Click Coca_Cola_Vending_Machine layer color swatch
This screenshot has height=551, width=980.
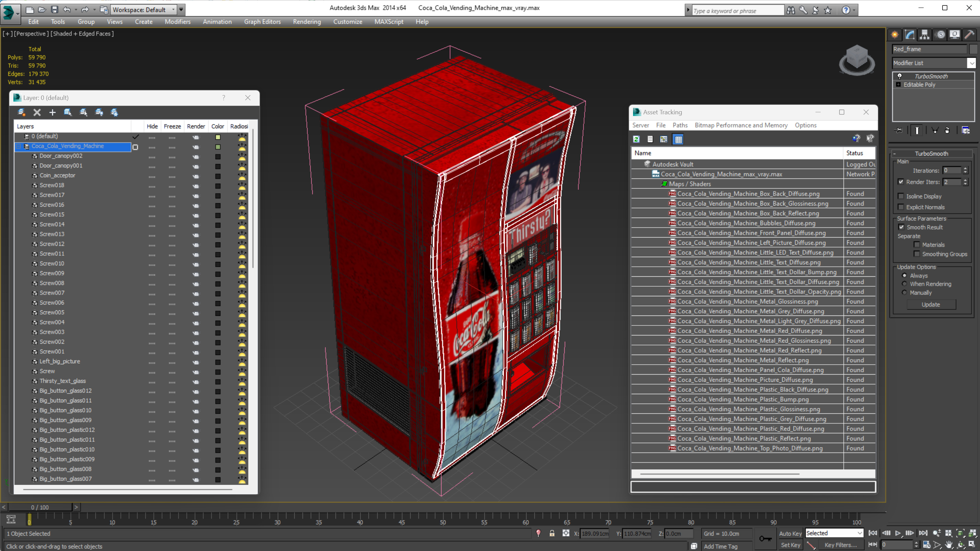[218, 147]
